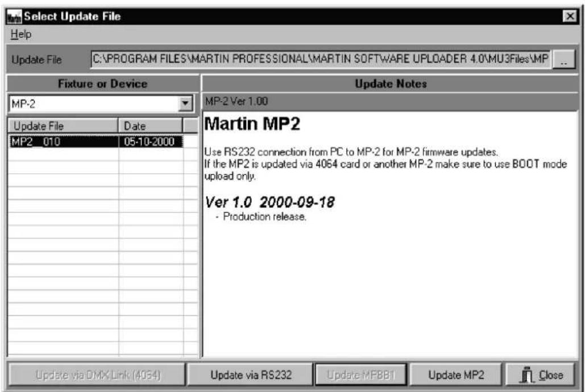Screen dimensions: 585x392
Task: Click the Update MP2 button
Action: click(x=456, y=375)
